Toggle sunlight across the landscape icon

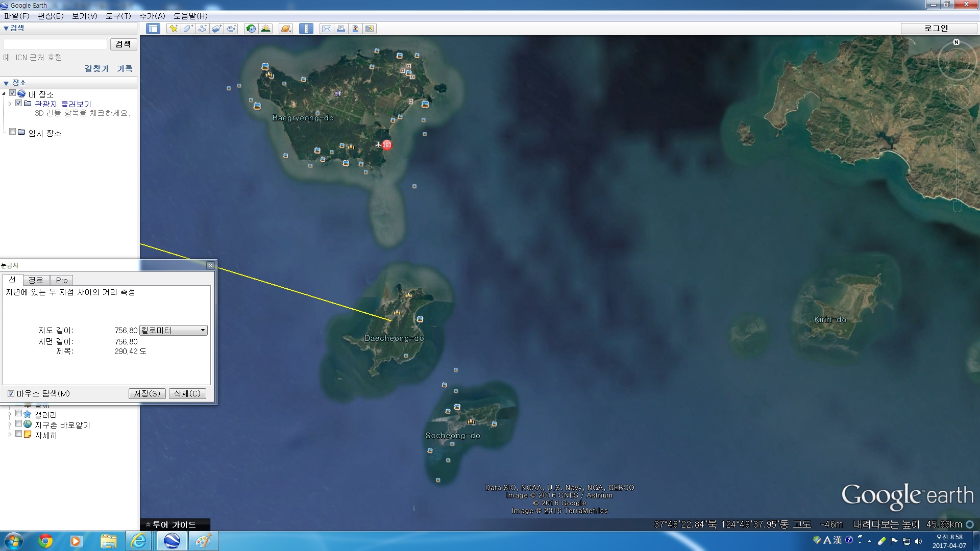(265, 29)
